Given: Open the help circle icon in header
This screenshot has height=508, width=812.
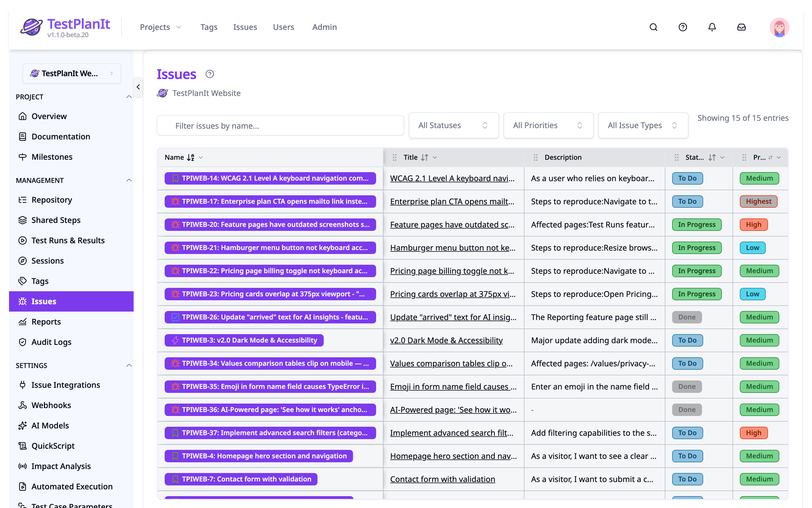Looking at the screenshot, I should 683,27.
